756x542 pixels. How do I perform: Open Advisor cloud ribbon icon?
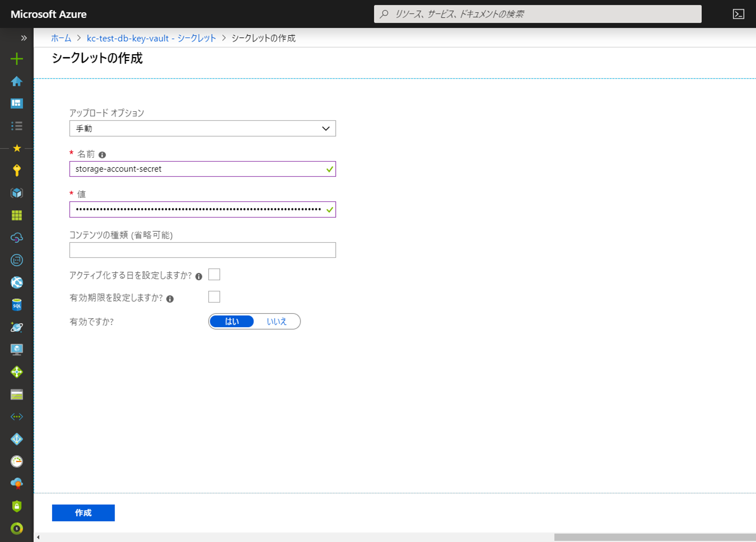[17, 484]
